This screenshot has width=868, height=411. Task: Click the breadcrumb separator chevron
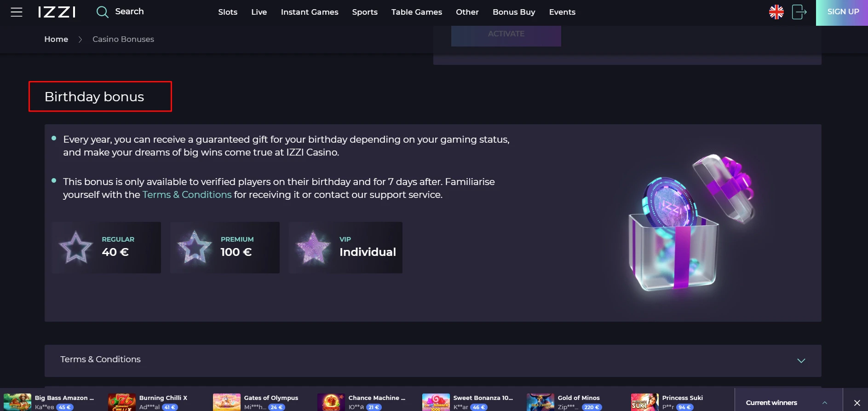pos(80,40)
